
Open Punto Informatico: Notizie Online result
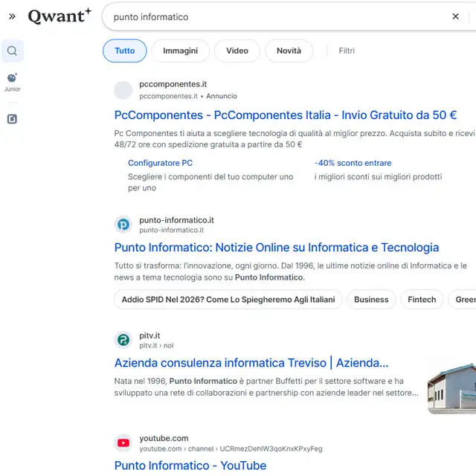(x=277, y=248)
